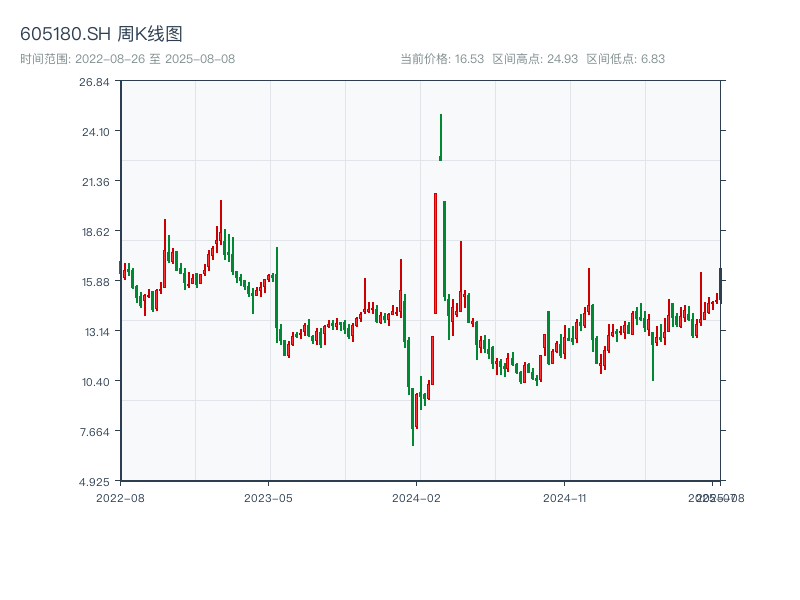The image size is (800, 600).
Task: Select the y-axis value 7.664
Action: coord(95,432)
